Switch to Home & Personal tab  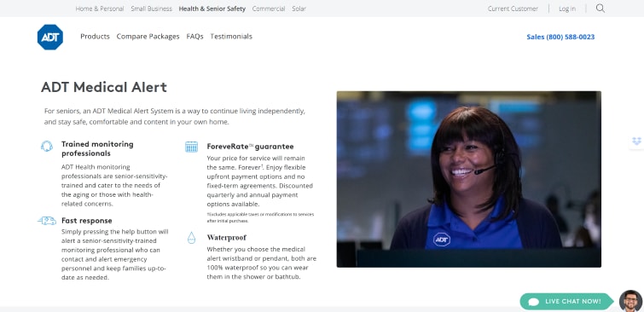coord(100,9)
